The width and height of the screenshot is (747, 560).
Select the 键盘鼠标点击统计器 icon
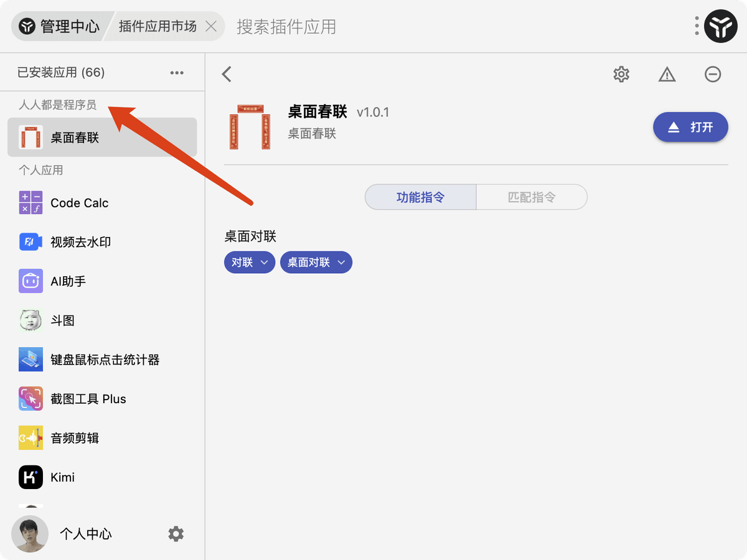click(x=30, y=359)
